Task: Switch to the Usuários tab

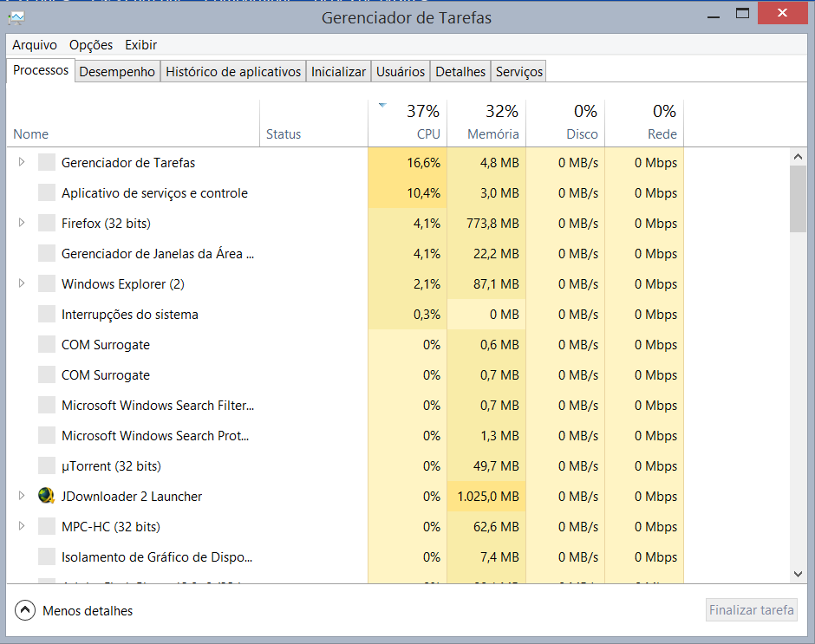Action: click(x=401, y=72)
